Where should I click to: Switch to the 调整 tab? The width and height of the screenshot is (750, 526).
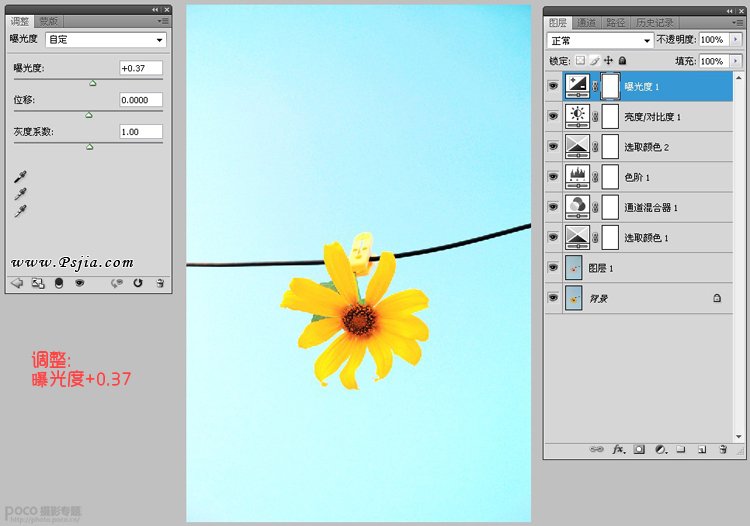[x=20, y=22]
